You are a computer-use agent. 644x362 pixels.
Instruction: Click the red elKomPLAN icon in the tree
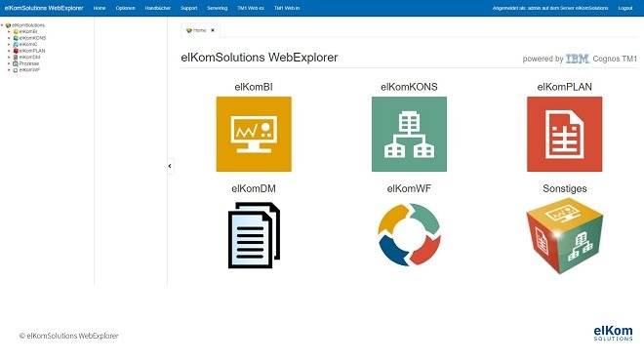16,51
